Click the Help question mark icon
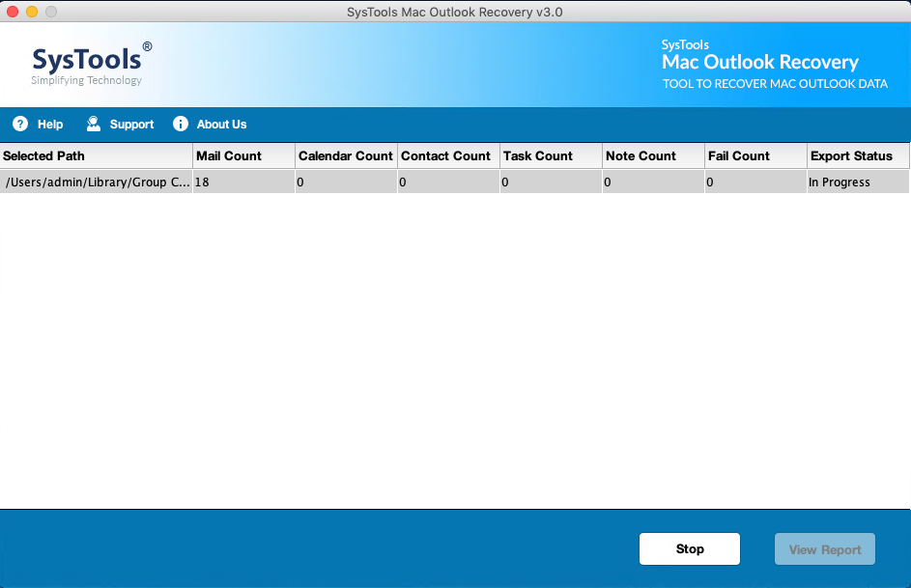 click(x=20, y=124)
